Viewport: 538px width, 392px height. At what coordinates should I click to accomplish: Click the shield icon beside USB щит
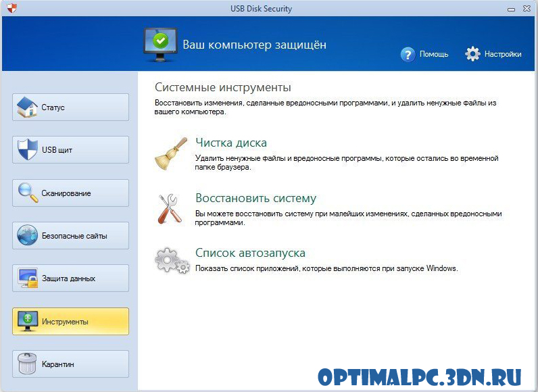[x=28, y=149]
